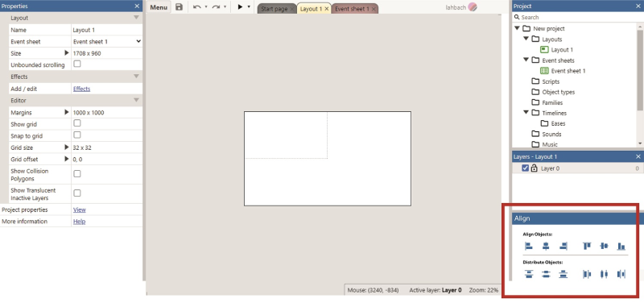Open the redo history dropdown arrow
644x303 pixels.
[225, 7]
